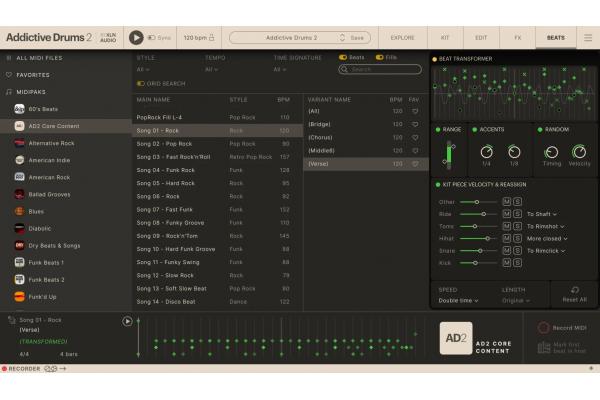Click the Save preset button
Viewport: 600px width, 400px height.
point(357,38)
